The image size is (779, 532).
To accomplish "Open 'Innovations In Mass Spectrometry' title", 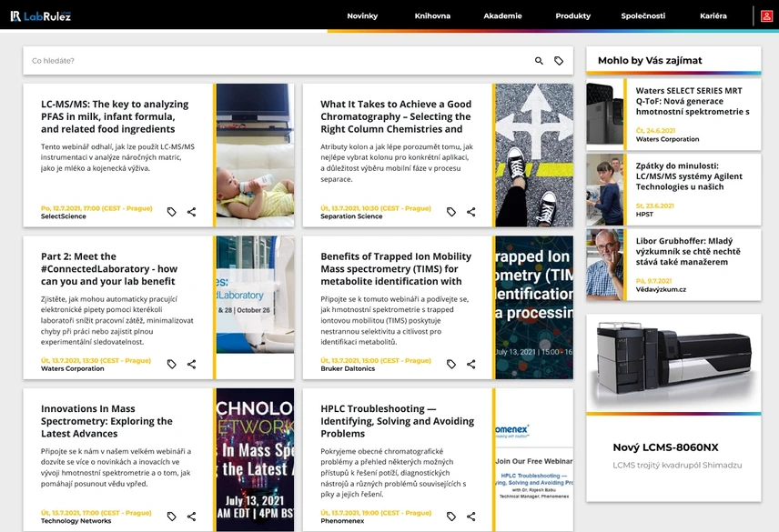I will point(106,421).
